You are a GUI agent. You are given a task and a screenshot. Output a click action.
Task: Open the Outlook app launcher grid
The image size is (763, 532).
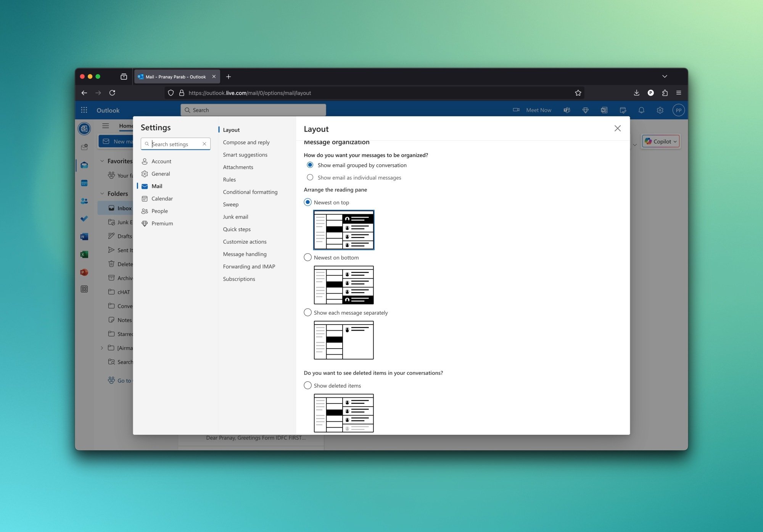[x=84, y=110]
